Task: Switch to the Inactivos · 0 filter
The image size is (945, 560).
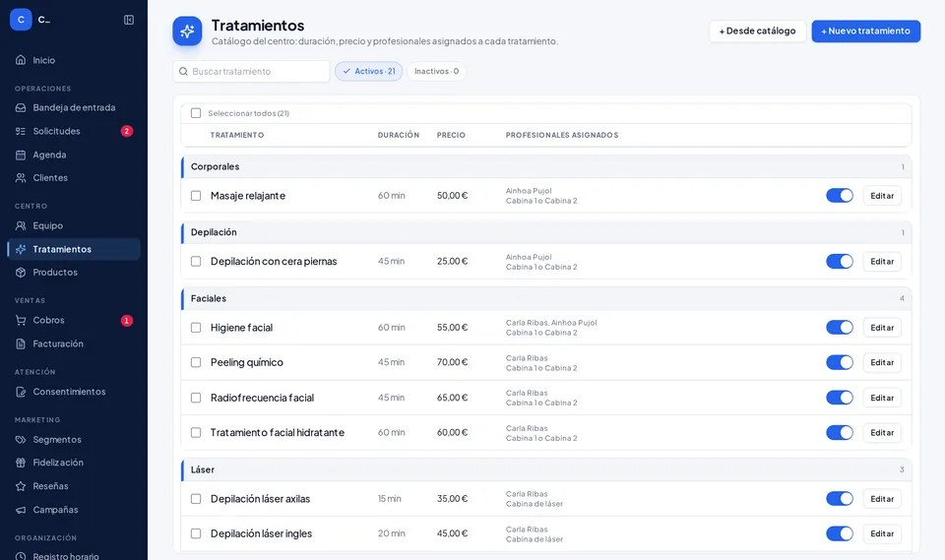Action: click(436, 71)
